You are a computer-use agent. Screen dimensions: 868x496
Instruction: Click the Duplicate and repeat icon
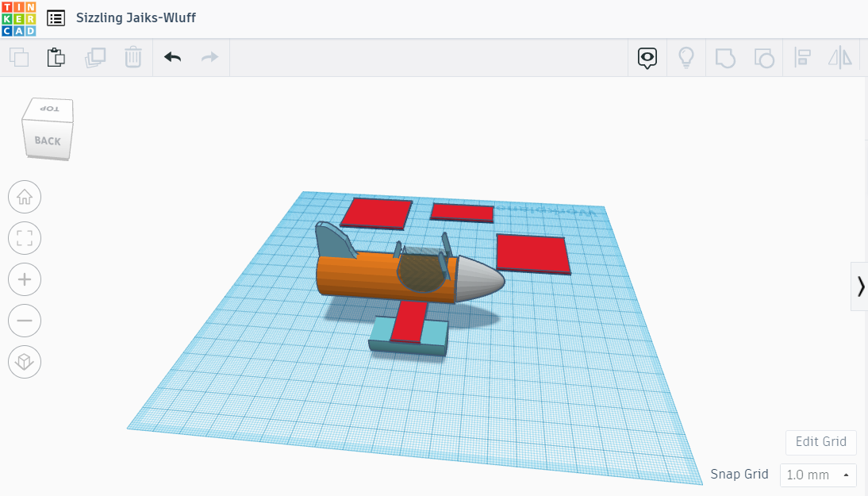(95, 57)
